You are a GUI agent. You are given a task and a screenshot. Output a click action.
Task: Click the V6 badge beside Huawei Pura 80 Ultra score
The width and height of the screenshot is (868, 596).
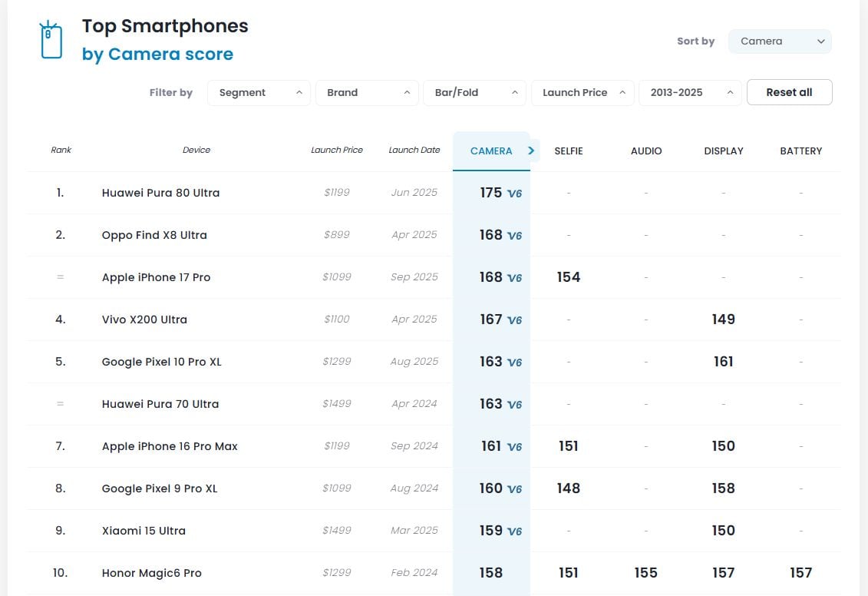513,194
